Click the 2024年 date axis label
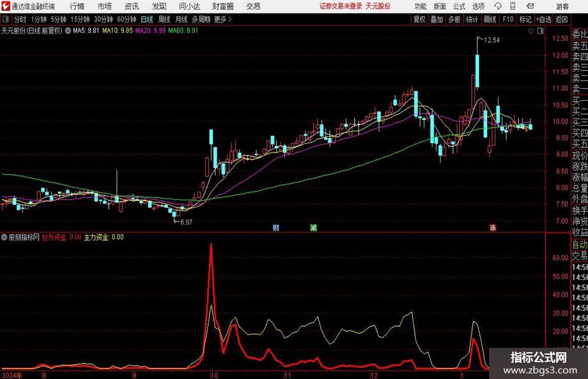The height and width of the screenshot is (379, 588). point(12,375)
